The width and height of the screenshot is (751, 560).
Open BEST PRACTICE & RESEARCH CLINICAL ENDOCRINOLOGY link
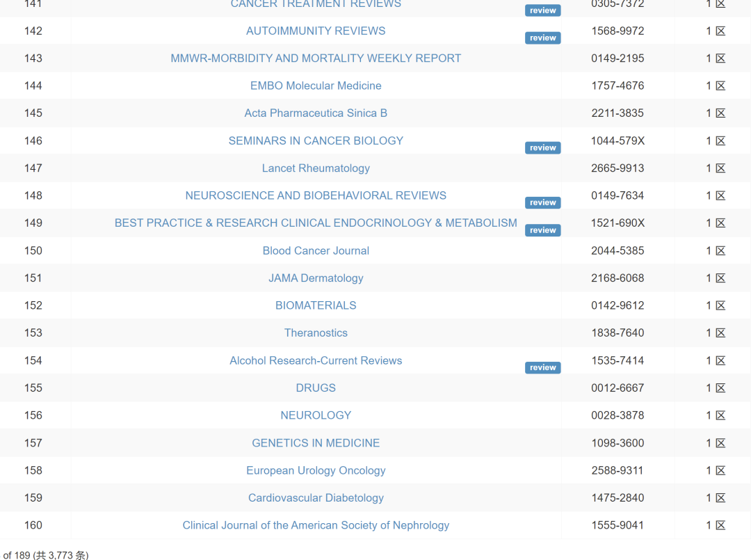[316, 223]
